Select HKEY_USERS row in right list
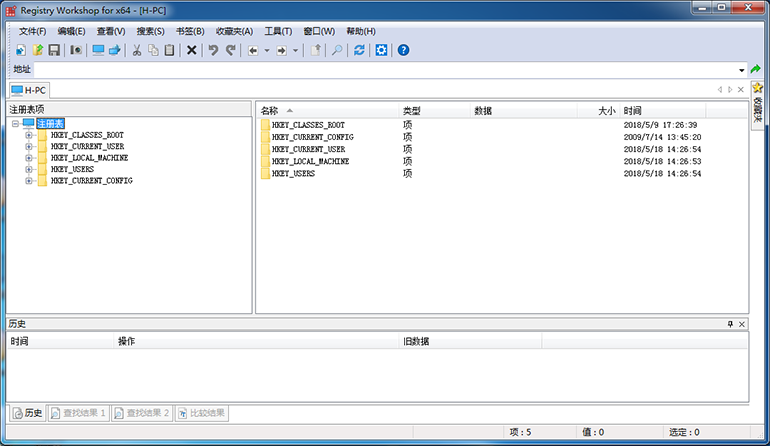This screenshot has height=446, width=770. pyautogui.click(x=502, y=173)
